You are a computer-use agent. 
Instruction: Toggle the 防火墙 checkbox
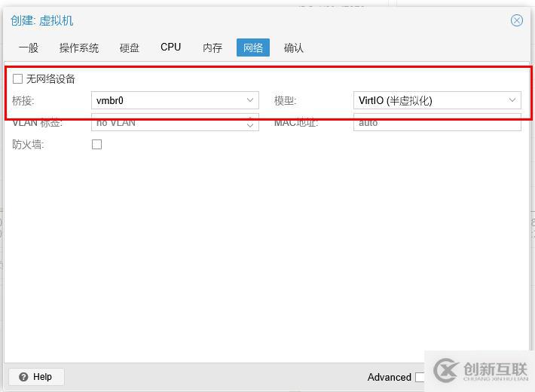click(97, 145)
